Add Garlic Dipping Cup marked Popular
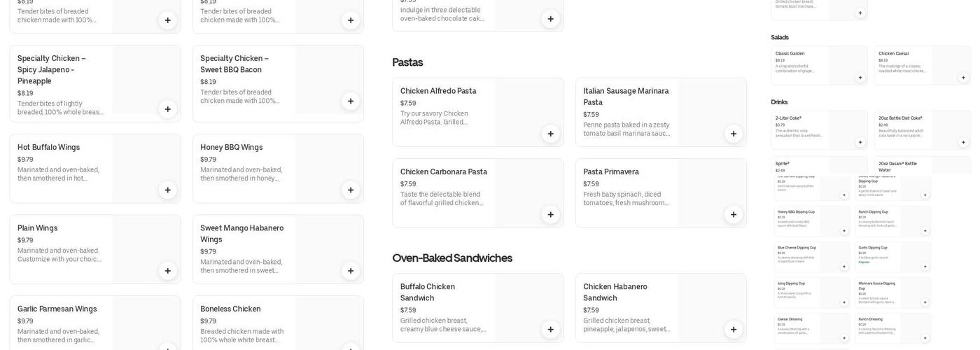 [x=925, y=267]
